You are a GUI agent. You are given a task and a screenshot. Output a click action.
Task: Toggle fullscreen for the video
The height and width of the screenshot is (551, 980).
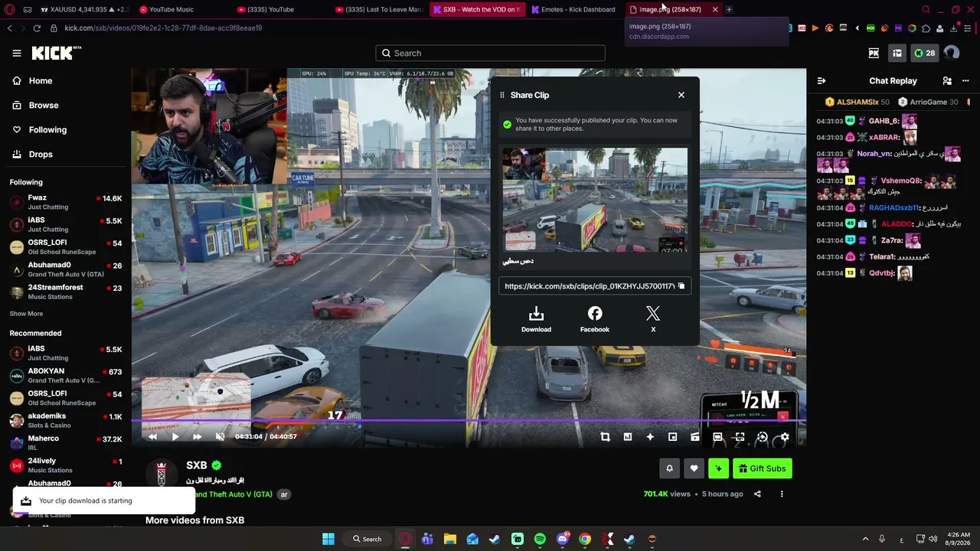point(740,437)
